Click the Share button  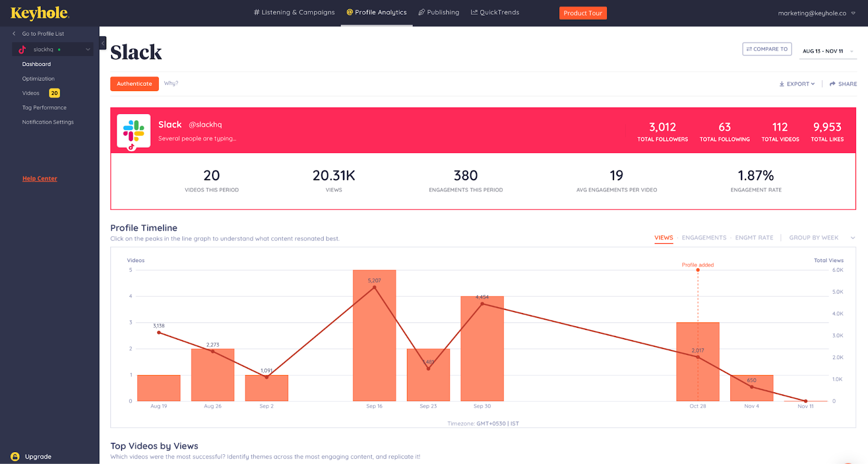843,84
